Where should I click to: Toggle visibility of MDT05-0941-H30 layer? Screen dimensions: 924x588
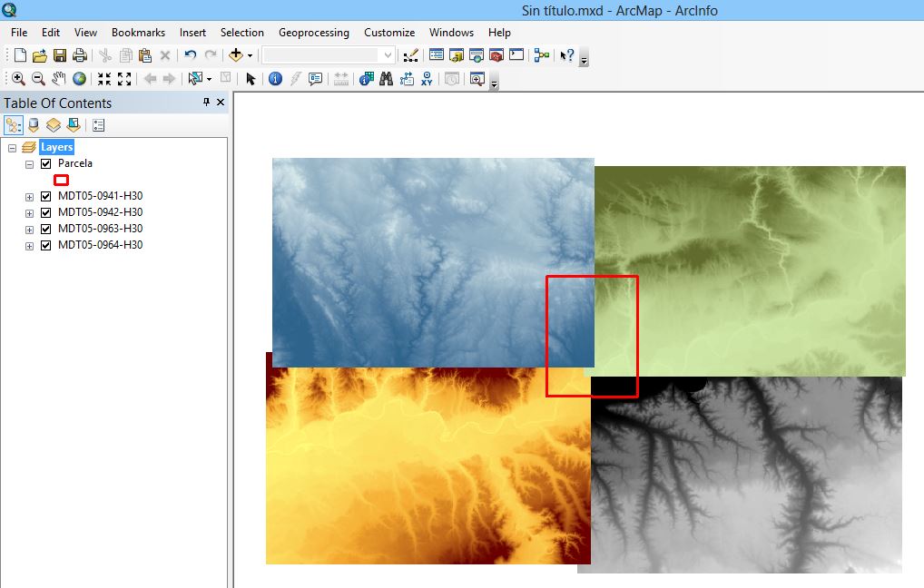coord(45,197)
